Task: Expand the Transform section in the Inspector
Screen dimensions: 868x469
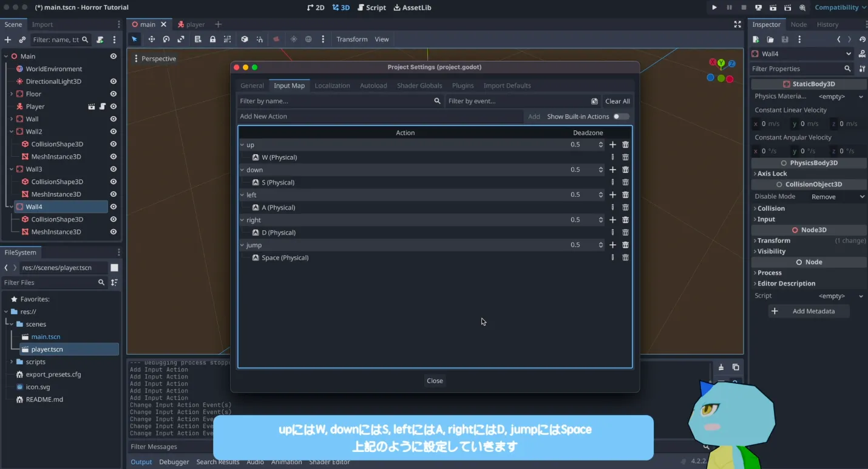Action: (773, 241)
